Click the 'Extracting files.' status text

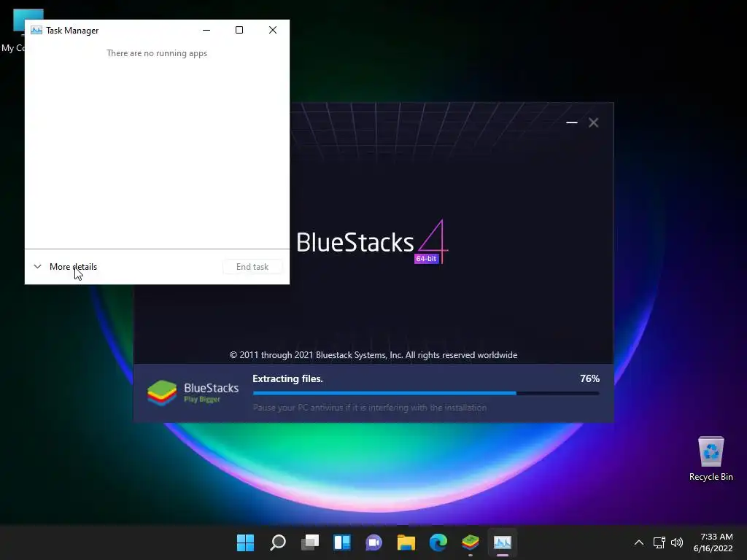coord(287,378)
